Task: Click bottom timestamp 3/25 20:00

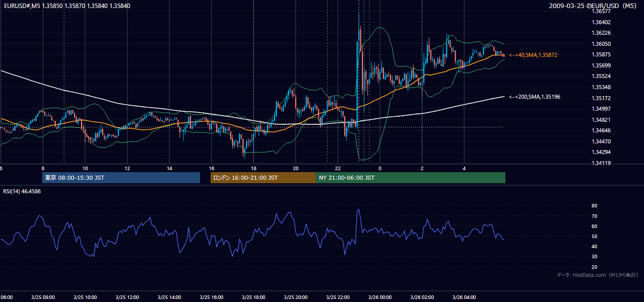Action: pos(296,297)
